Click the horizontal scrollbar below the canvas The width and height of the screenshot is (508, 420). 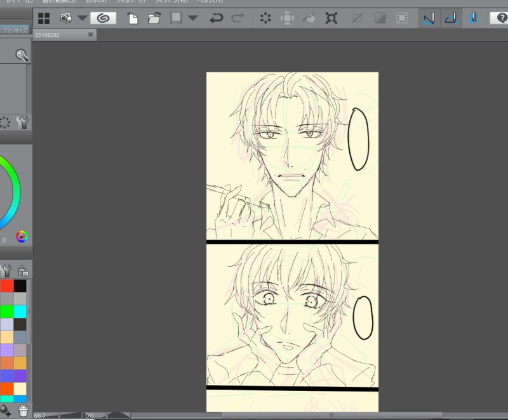(331, 415)
